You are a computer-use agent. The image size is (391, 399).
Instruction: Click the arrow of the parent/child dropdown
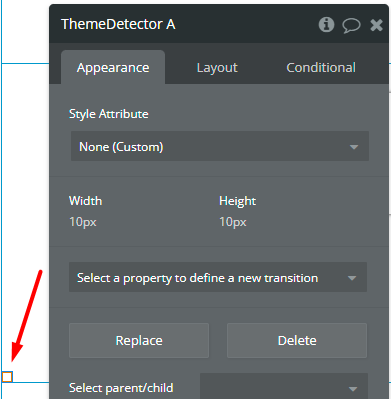tap(353, 389)
